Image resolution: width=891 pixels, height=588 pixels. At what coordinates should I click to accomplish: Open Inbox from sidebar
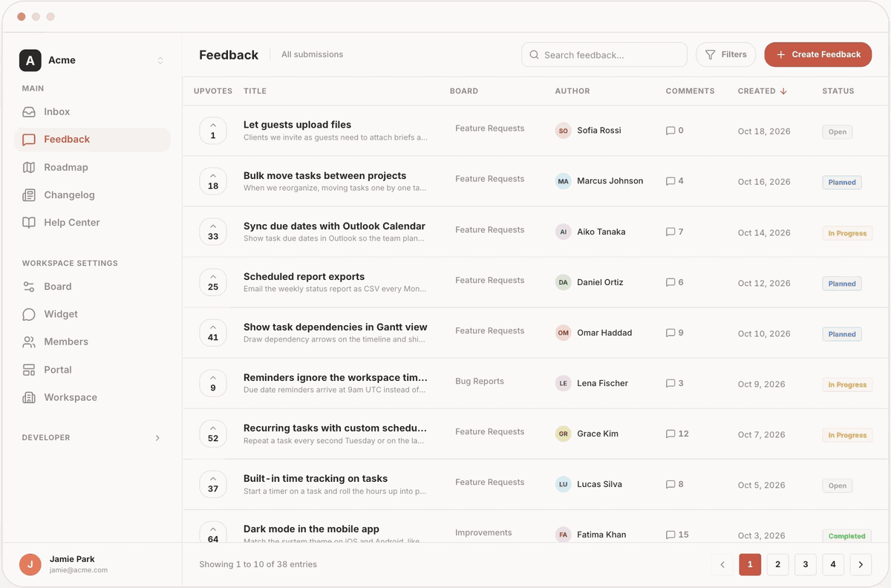click(92, 111)
